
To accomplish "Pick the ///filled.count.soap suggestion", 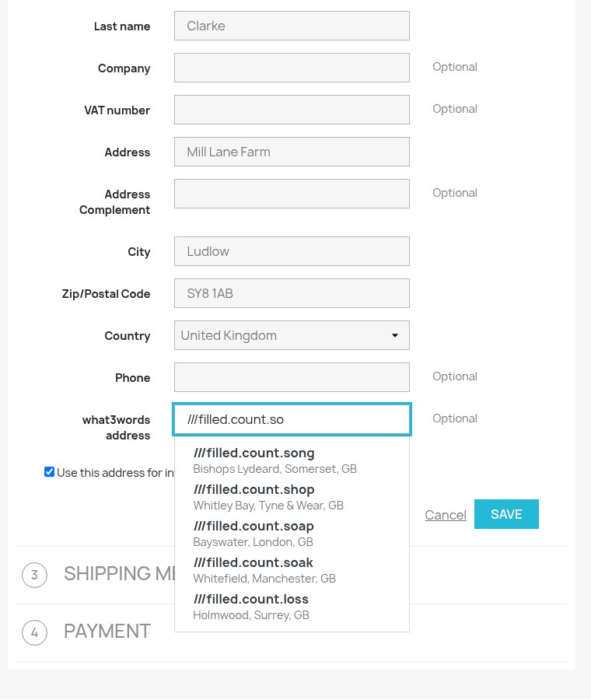I will 292,534.
